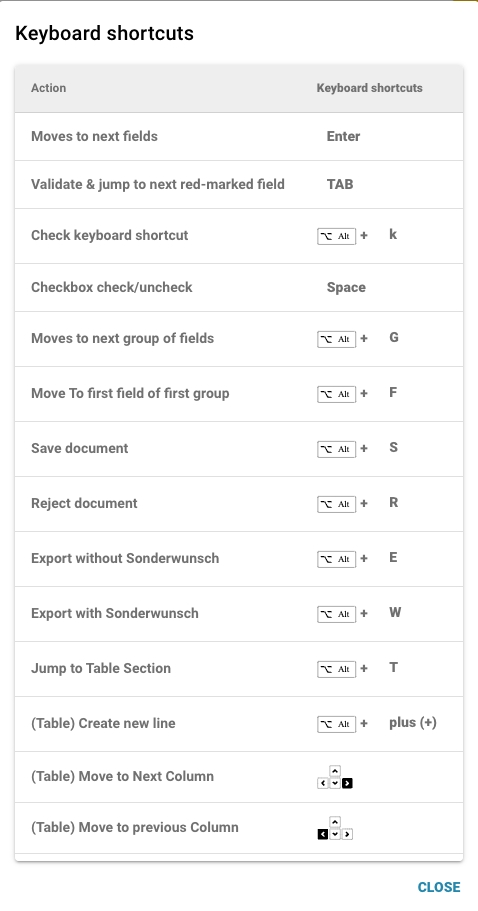The width and height of the screenshot is (478, 911).
Task: Click the Alt key icon for Save document
Action: 336,449
